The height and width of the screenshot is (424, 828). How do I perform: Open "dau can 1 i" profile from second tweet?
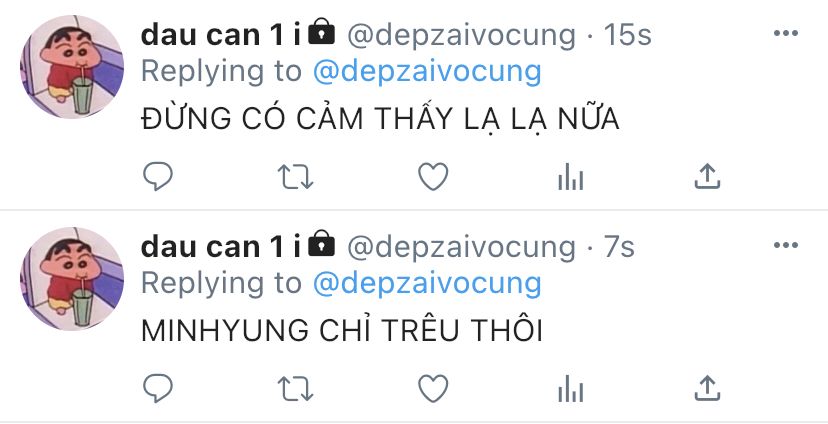221,247
